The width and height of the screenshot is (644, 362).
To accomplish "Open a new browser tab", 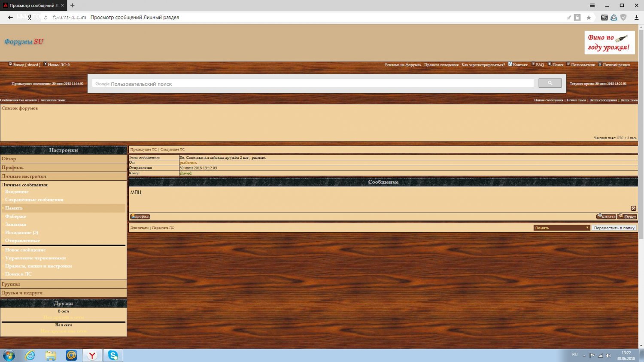I will [73, 6].
